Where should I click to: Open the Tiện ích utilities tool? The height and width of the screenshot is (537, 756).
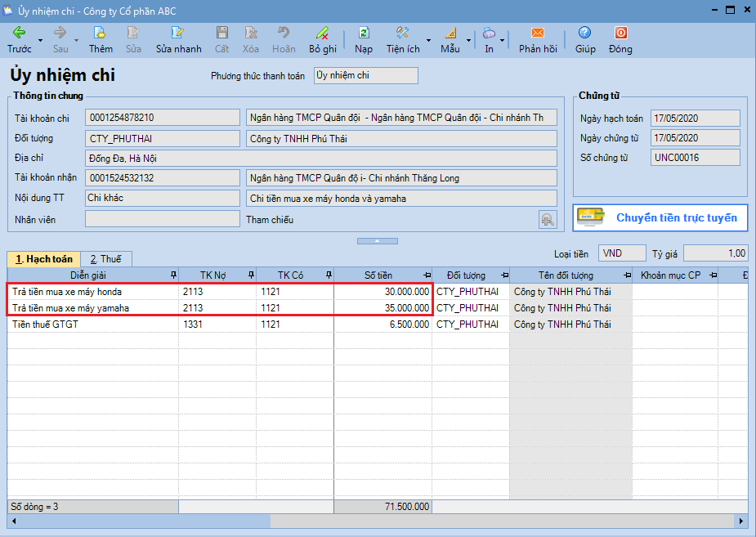pyautogui.click(x=403, y=39)
